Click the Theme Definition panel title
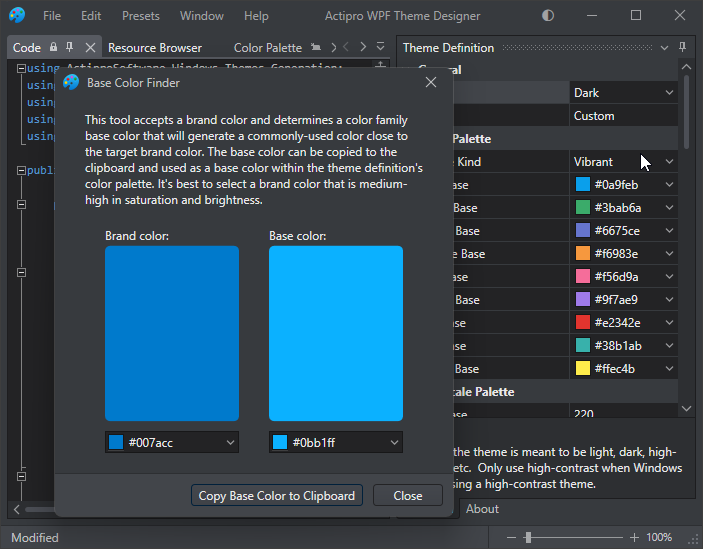The image size is (703, 549). (x=448, y=48)
